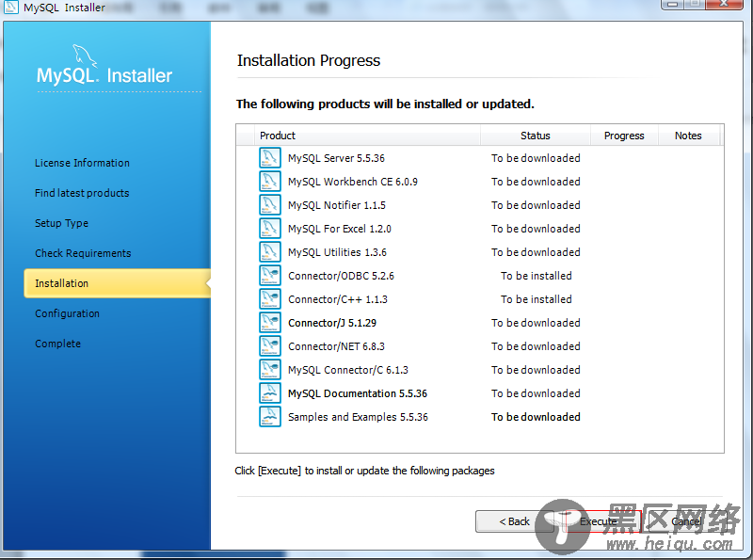Click the MySQL Server 5.5.36 product icon
Image resolution: width=753 pixels, height=560 pixels.
coord(270,157)
